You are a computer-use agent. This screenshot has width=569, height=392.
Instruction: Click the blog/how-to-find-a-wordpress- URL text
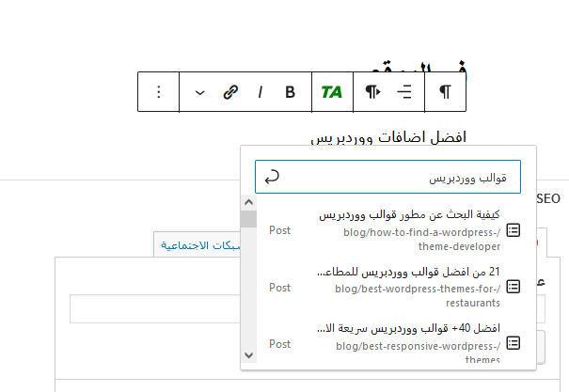[422, 232]
